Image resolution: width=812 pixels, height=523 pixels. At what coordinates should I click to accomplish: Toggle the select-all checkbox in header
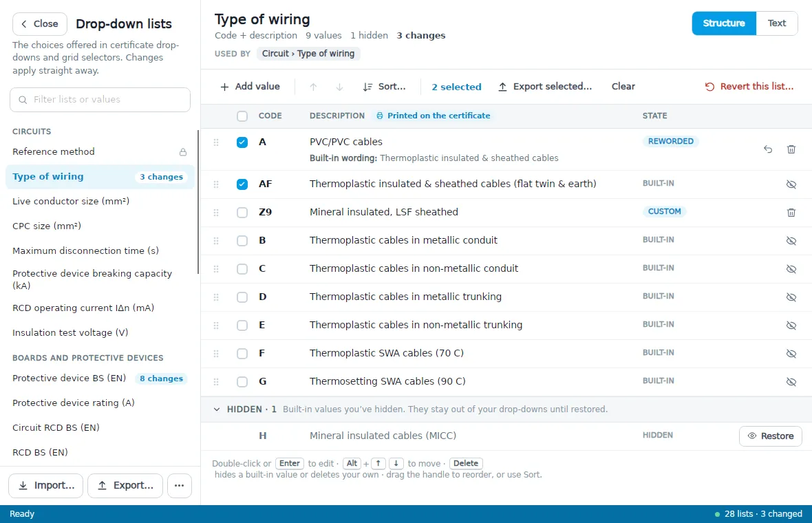pyautogui.click(x=242, y=116)
